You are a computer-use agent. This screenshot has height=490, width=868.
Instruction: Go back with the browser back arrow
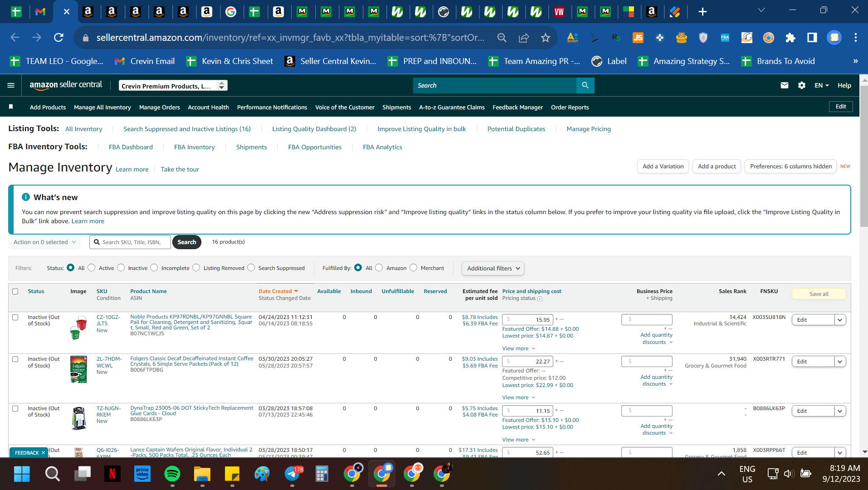pyautogui.click(x=15, y=38)
